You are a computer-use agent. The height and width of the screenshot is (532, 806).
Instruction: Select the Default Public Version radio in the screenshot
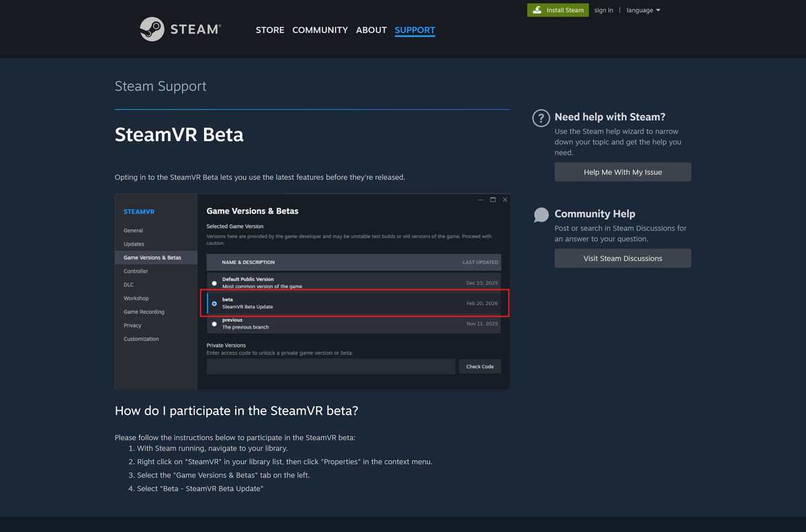[214, 283]
